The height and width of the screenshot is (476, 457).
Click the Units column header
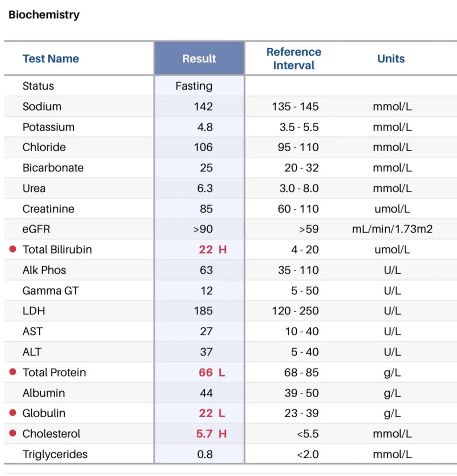pyautogui.click(x=391, y=58)
